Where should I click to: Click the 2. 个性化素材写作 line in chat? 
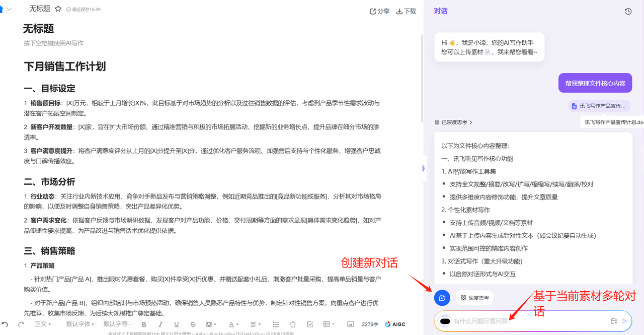[465, 210]
